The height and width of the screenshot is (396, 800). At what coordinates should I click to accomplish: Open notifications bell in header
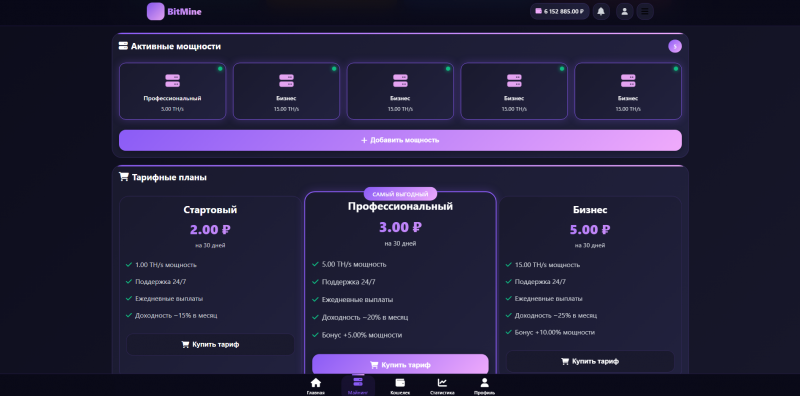tap(601, 11)
